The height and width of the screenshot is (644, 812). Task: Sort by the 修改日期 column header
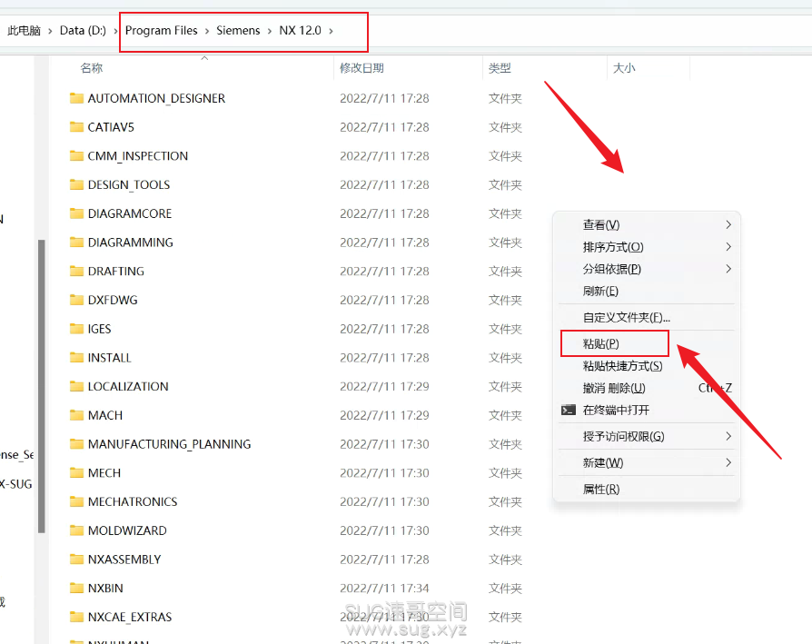[x=361, y=68]
